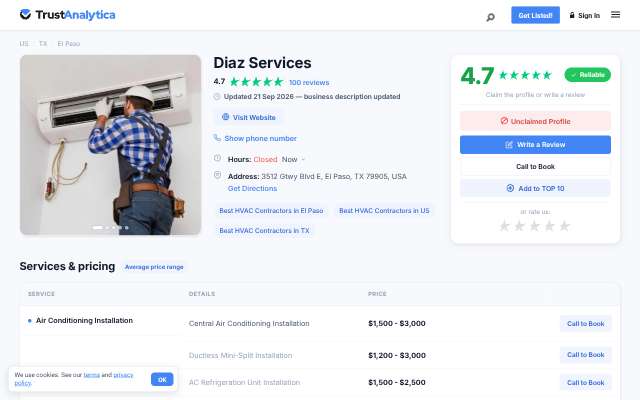Click the clock icon beside Hours
Image resolution: width=640 pixels, height=400 pixels.
(217, 158)
